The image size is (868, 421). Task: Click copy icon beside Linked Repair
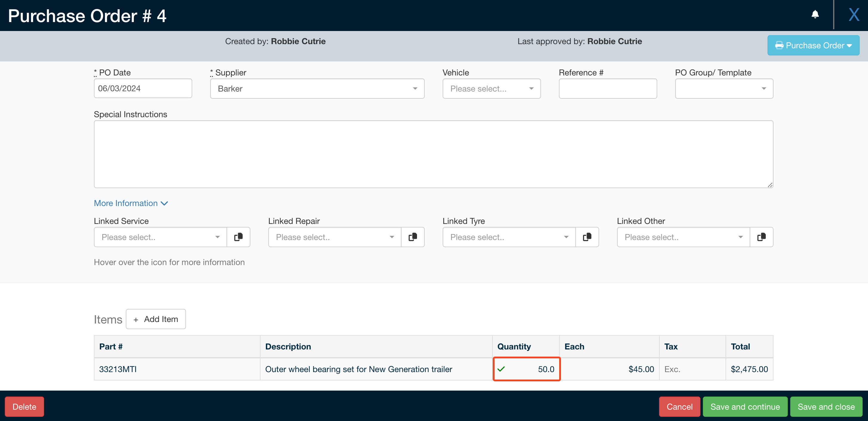coord(413,237)
